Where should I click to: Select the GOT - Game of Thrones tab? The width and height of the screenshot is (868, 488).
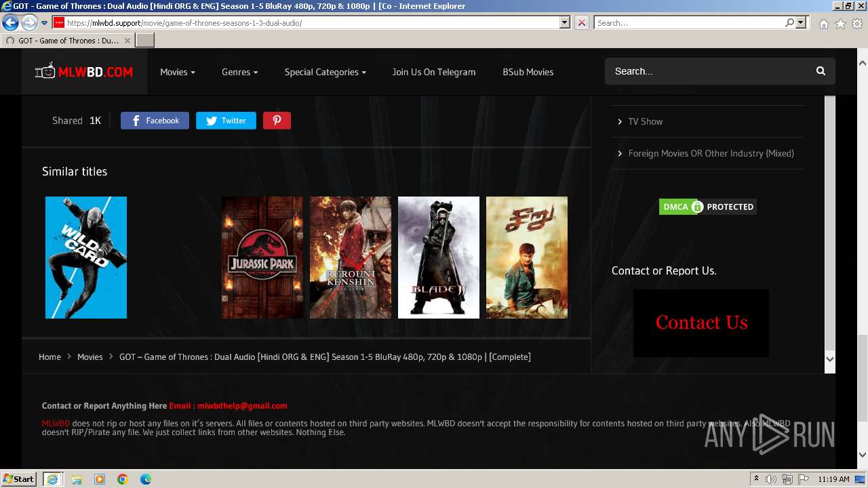tap(68, 41)
